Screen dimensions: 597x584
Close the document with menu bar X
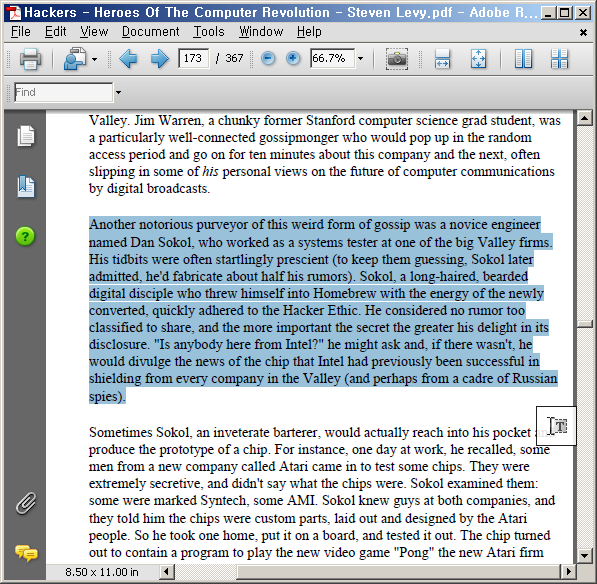coord(583,33)
